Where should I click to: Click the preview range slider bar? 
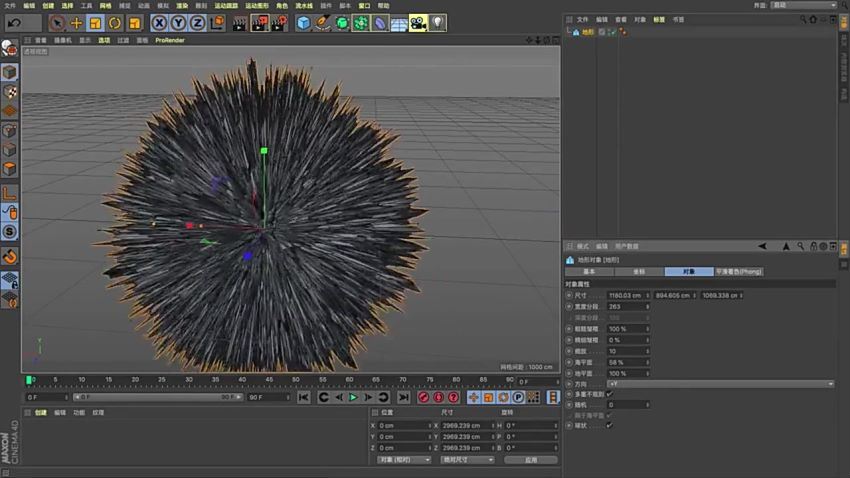click(158, 397)
